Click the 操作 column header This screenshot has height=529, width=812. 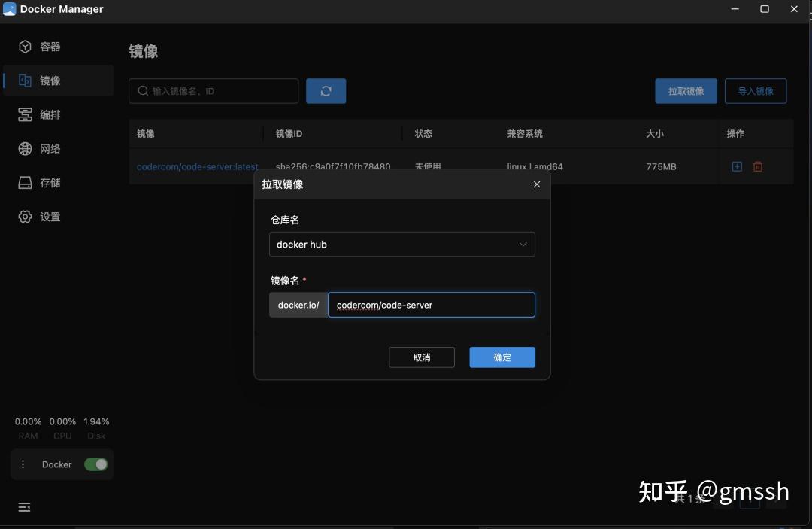735,134
